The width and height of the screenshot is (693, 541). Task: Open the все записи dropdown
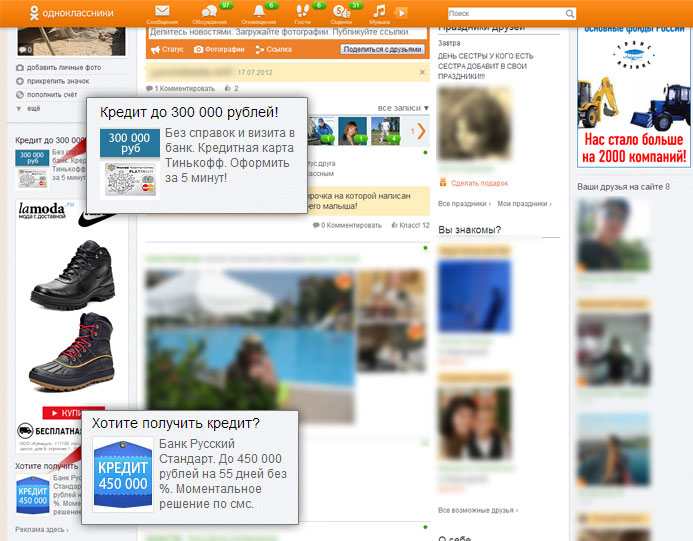[403, 108]
